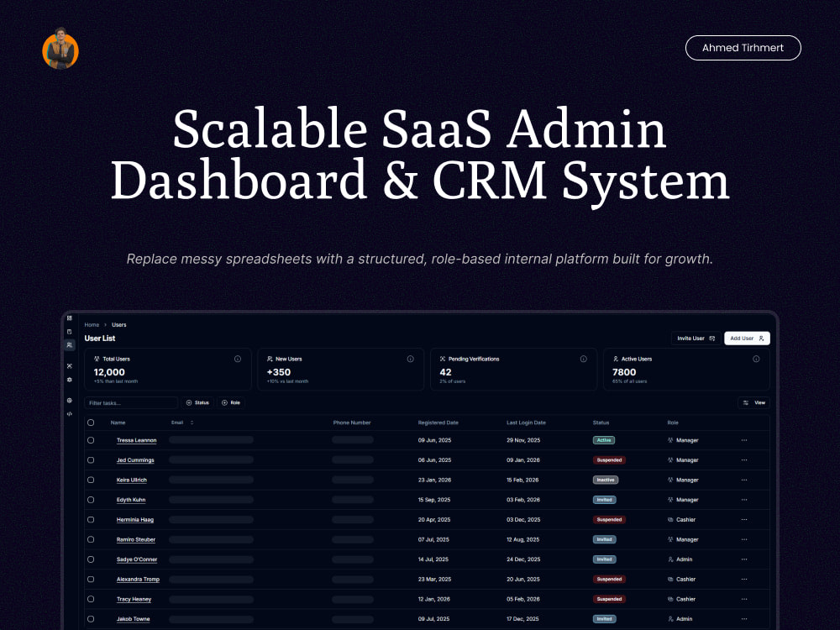The width and height of the screenshot is (840, 630).
Task: Open the gear sidebar icon
Action: [70, 380]
